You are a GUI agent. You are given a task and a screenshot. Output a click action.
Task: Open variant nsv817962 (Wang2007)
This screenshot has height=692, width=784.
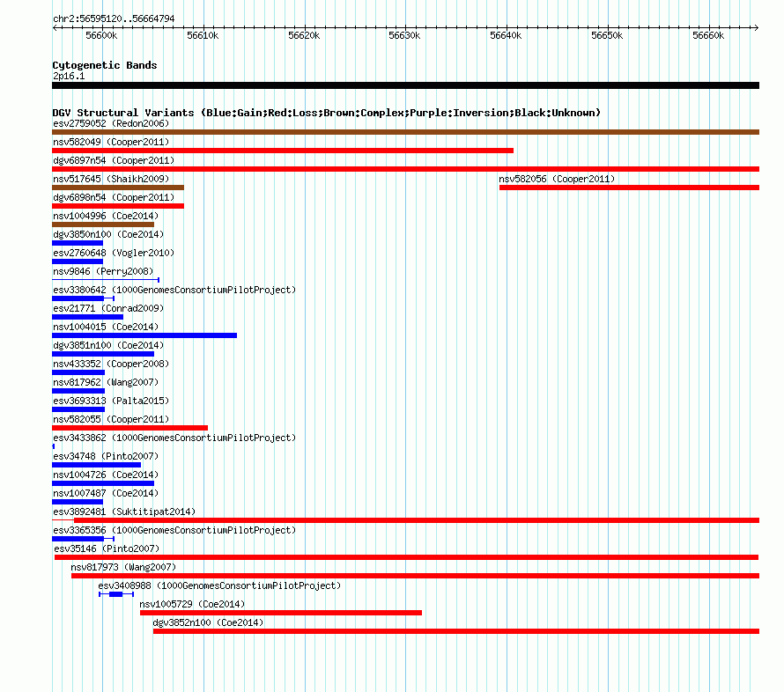pyautogui.click(x=106, y=382)
